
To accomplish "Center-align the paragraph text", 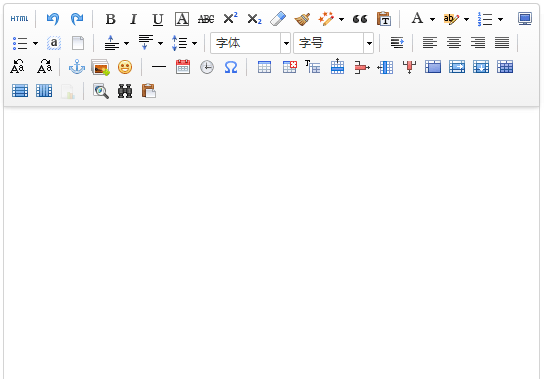I will click(x=454, y=43).
